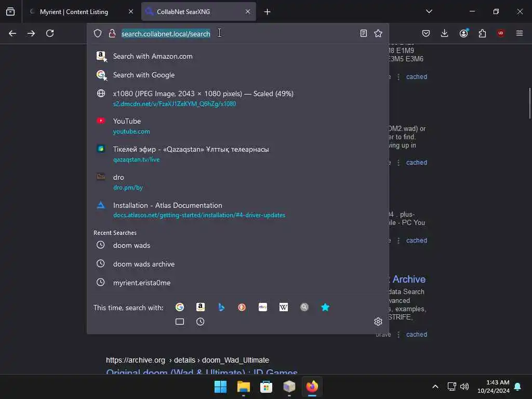Screen dimensions: 532x399
Task: Open more options beside first cached link
Action: click(x=398, y=77)
